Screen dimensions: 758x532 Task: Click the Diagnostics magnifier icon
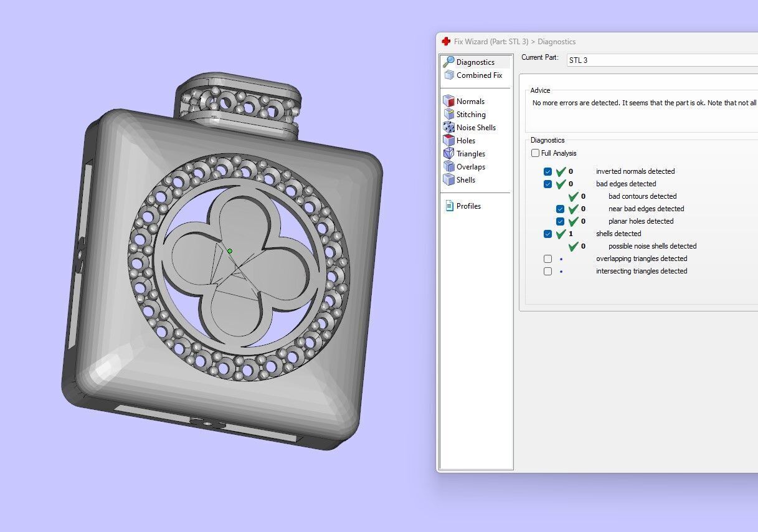point(448,62)
